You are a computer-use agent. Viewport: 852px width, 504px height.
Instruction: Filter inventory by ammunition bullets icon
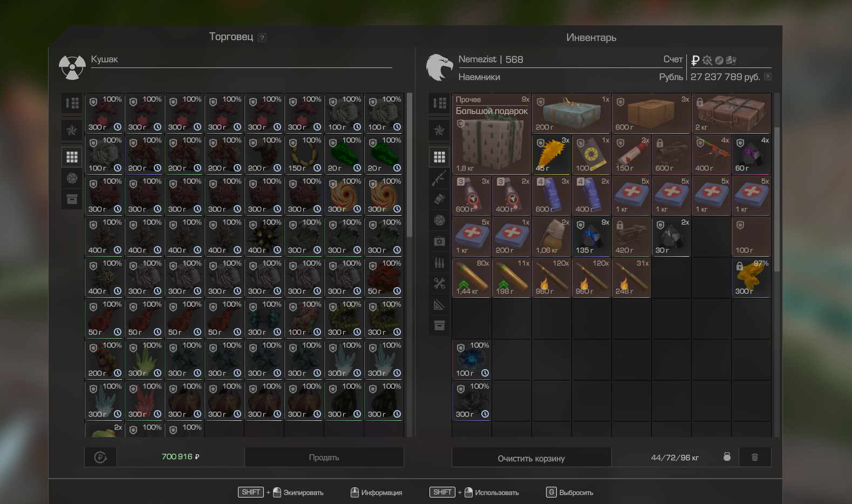pos(439,262)
